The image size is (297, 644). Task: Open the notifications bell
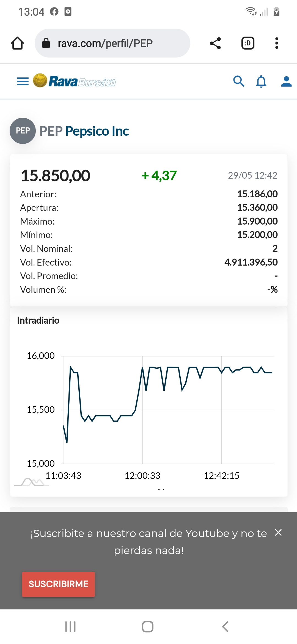[261, 81]
